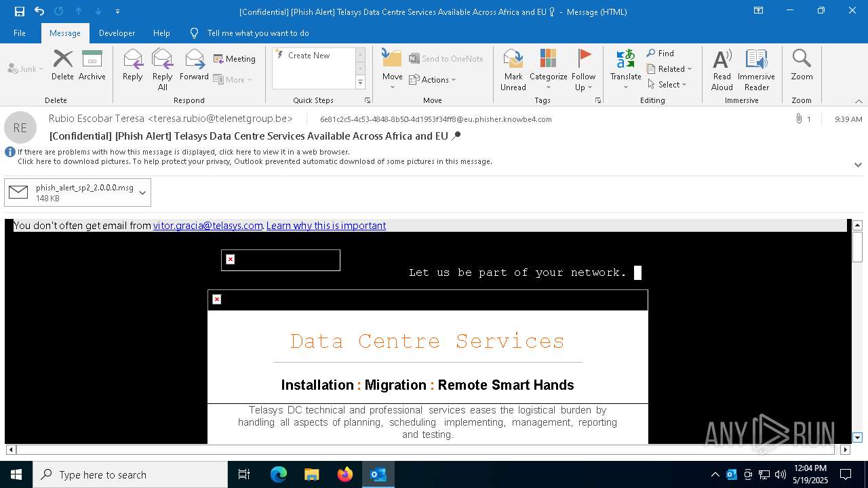Forward this message
This screenshot has width=868, height=488.
[x=194, y=65]
